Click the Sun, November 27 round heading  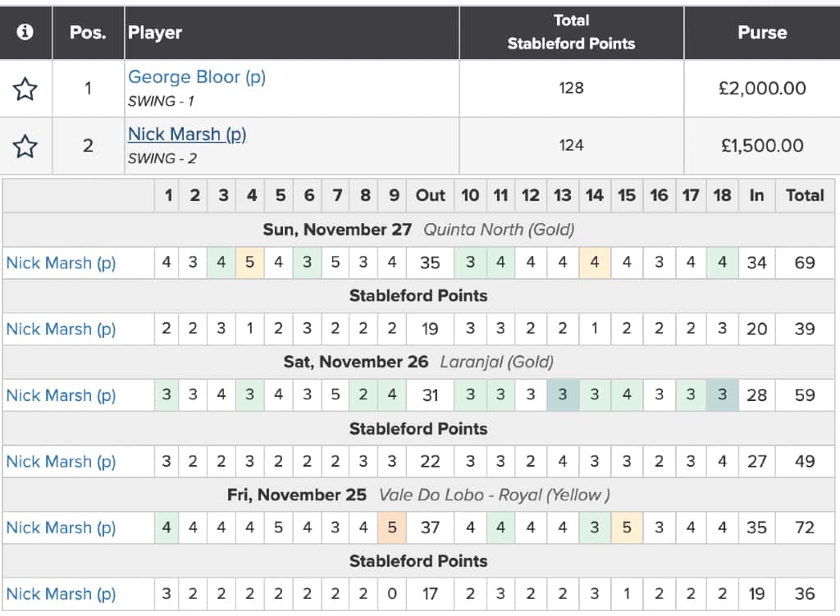pos(337,230)
